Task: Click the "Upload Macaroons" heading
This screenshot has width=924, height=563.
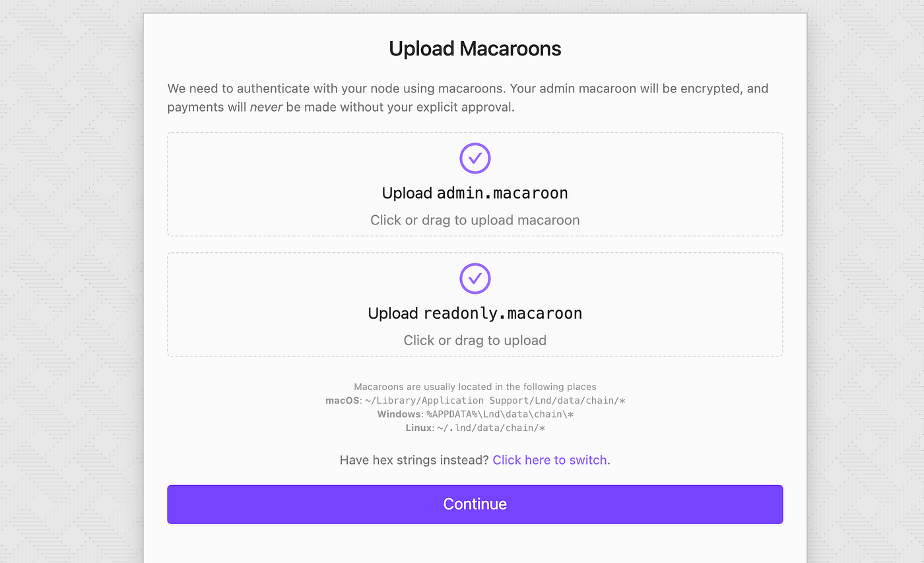Action: click(x=475, y=49)
